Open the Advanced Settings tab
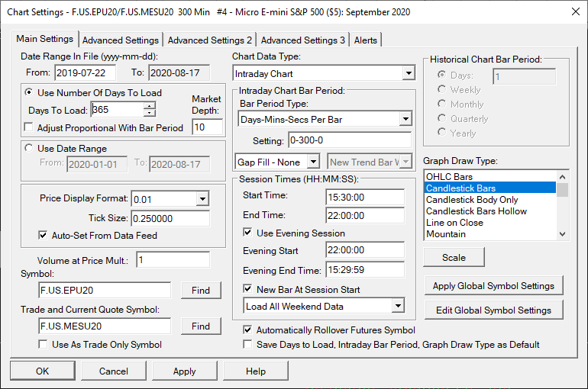 (x=121, y=40)
